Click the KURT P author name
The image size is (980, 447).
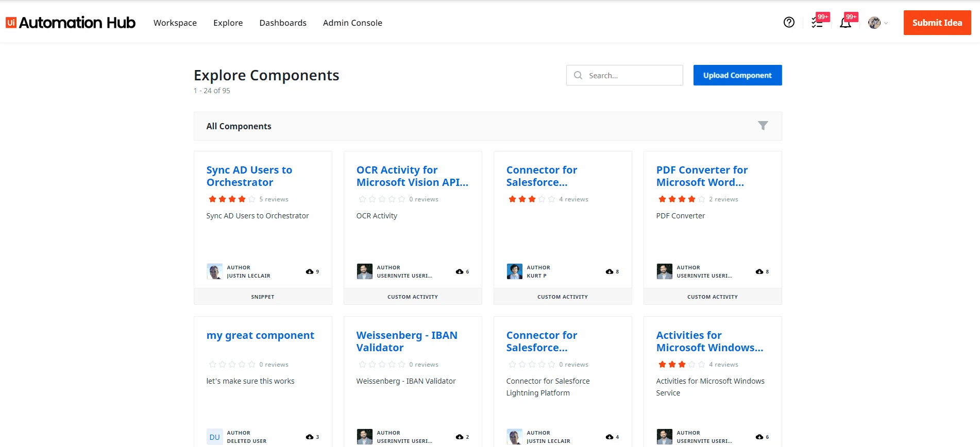tap(536, 276)
